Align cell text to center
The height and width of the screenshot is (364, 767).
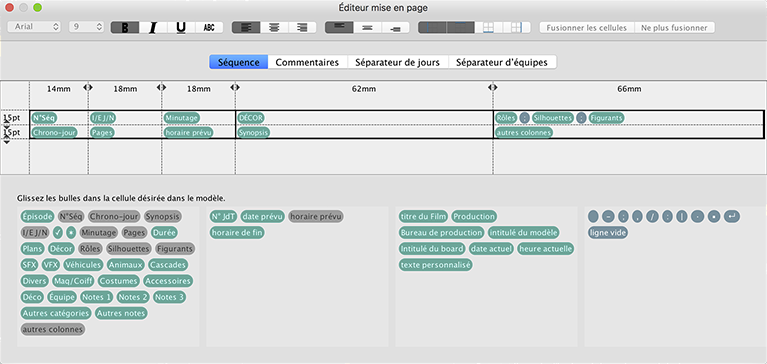click(x=274, y=27)
